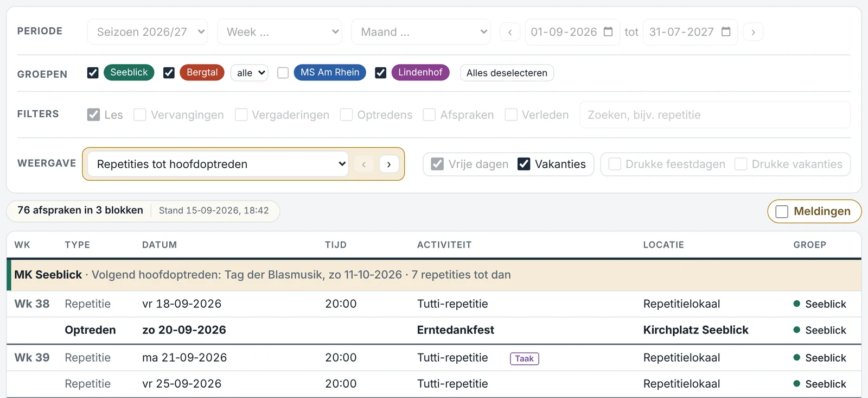Screen dimensions: 868x398
Task: Open the Repetities tot hoofdoptreden dropdown
Action: click(x=218, y=164)
